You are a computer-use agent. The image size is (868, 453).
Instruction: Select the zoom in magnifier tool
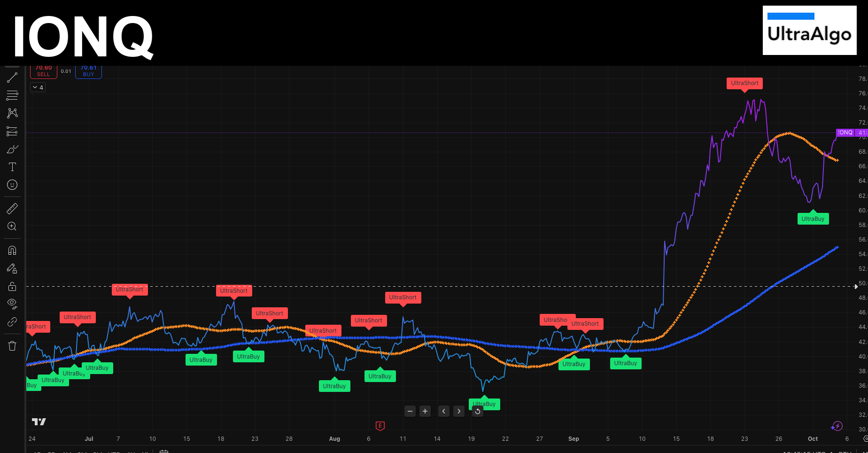point(12,226)
